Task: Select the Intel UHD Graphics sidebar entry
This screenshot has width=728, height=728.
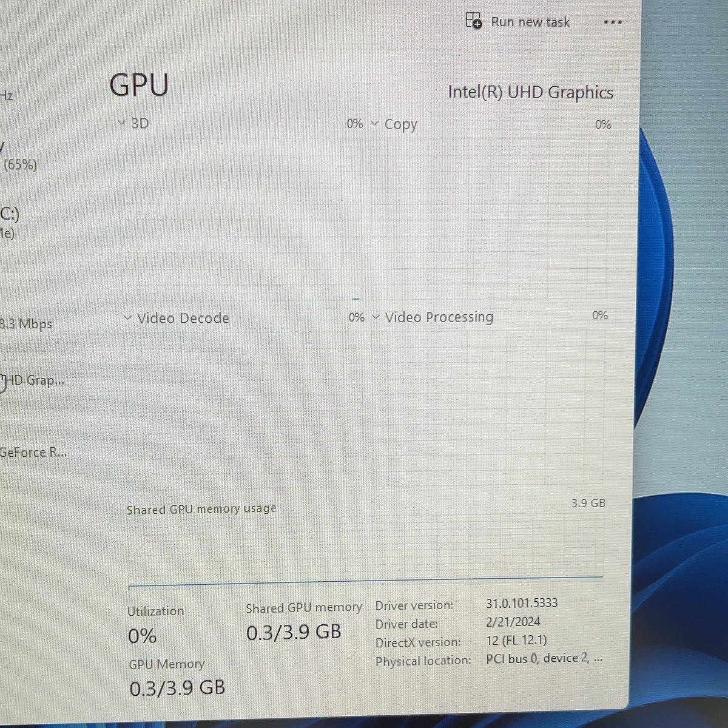Action: [32, 381]
